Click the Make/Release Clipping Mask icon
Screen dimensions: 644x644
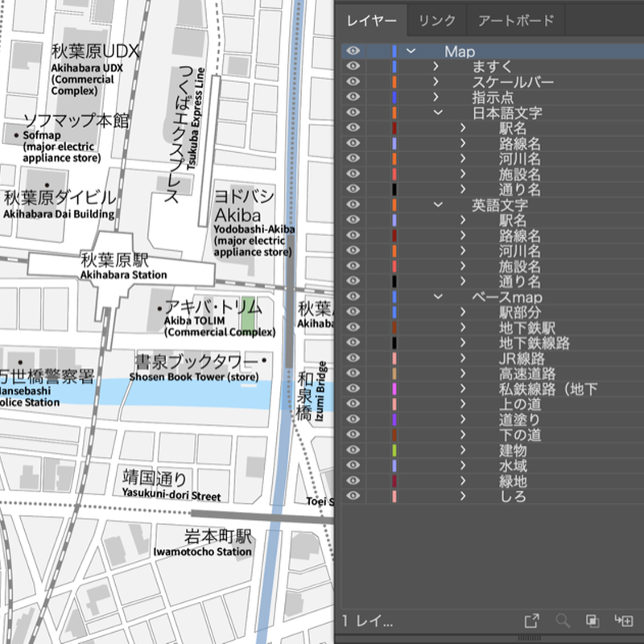[x=592, y=621]
